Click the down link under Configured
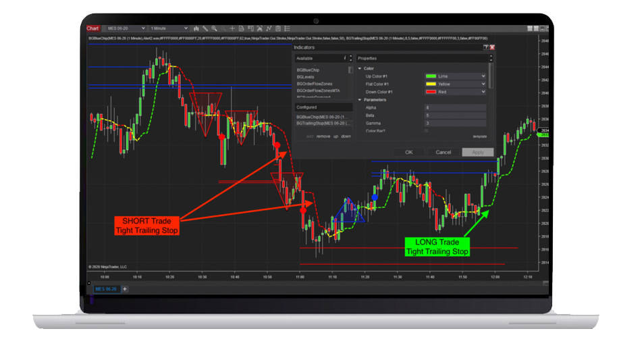 point(346,136)
